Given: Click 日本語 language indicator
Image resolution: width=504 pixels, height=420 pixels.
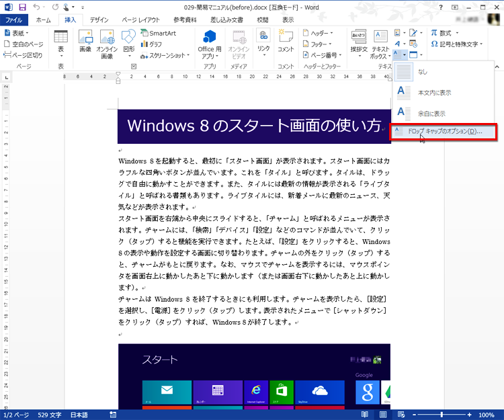Looking at the screenshot, I should tap(79, 415).
